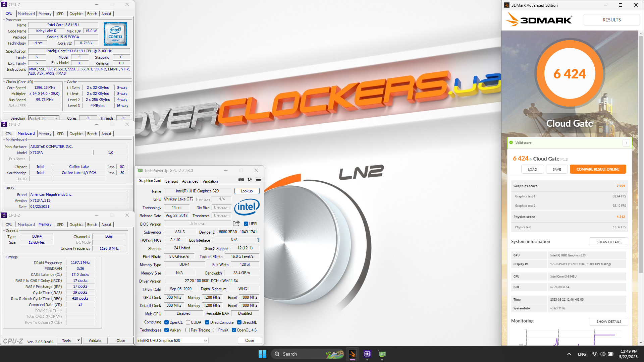Click the Core i3 badge in CPU-Z

coord(115,34)
